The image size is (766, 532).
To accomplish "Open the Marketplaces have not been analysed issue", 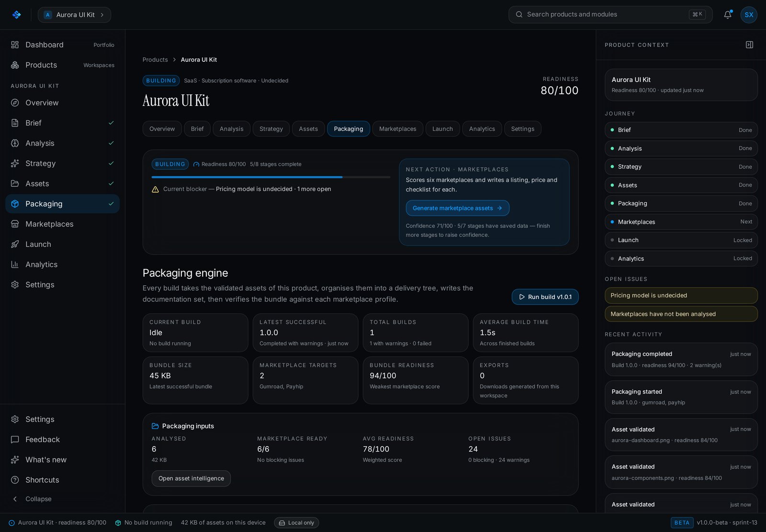I will [x=681, y=314].
